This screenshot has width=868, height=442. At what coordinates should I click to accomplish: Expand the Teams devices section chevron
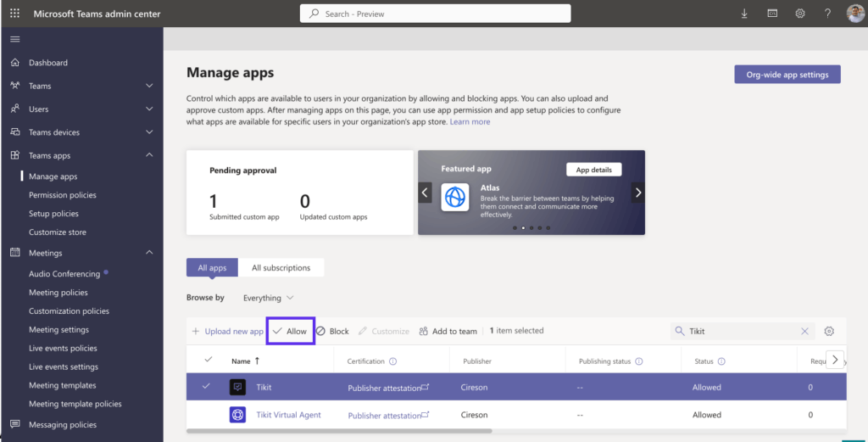pyautogui.click(x=149, y=132)
